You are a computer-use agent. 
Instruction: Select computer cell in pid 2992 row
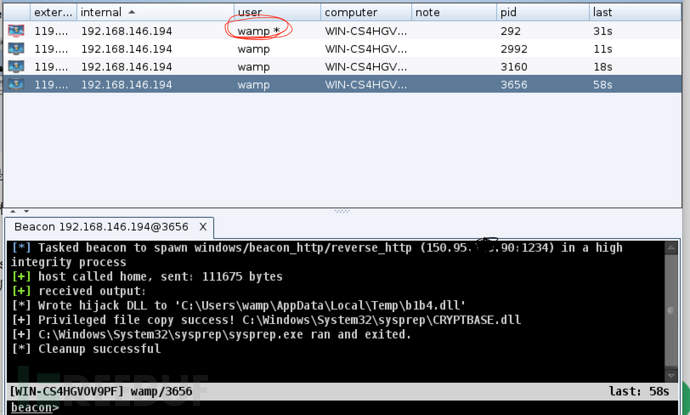pyautogui.click(x=366, y=49)
